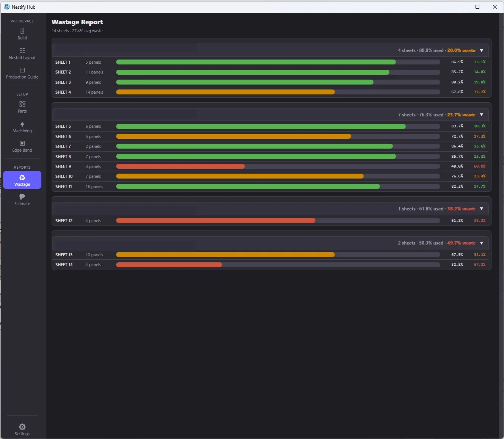This screenshot has height=439, width=504.
Task: Collapse the 38.2% waste group
Action: point(482,209)
